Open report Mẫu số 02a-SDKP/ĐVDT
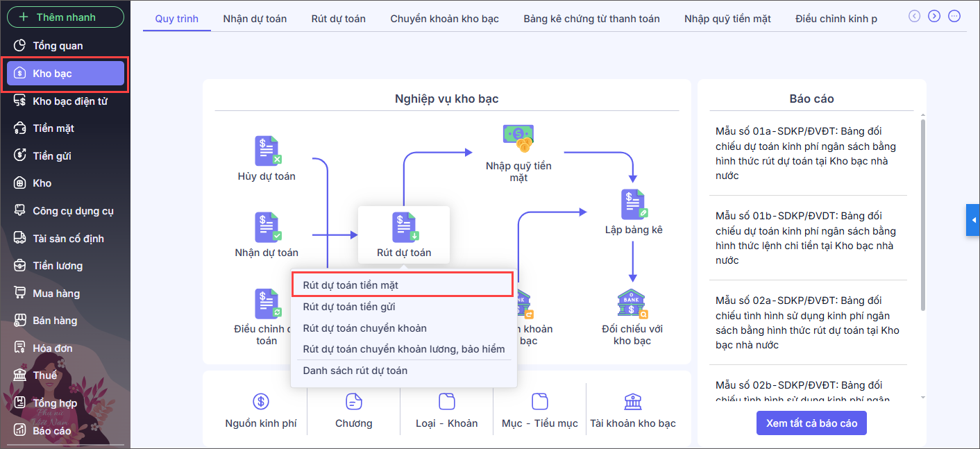This screenshot has width=980, height=449. tap(808, 323)
